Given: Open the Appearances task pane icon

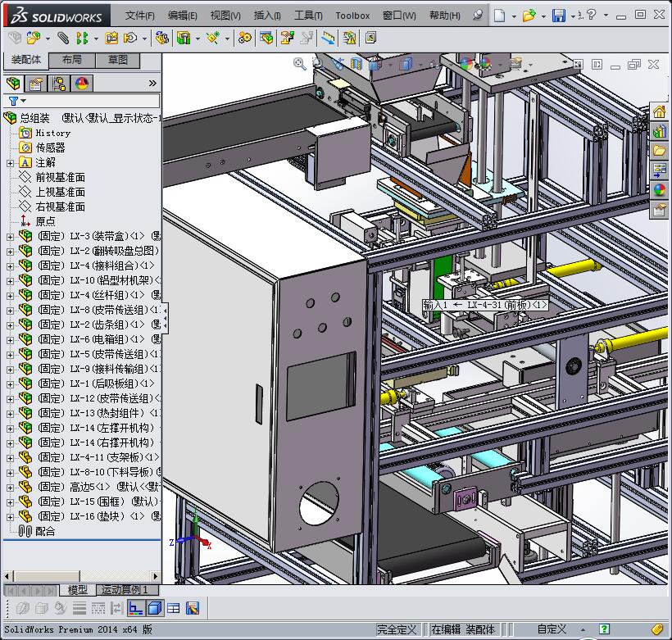Looking at the screenshot, I should pos(659,190).
